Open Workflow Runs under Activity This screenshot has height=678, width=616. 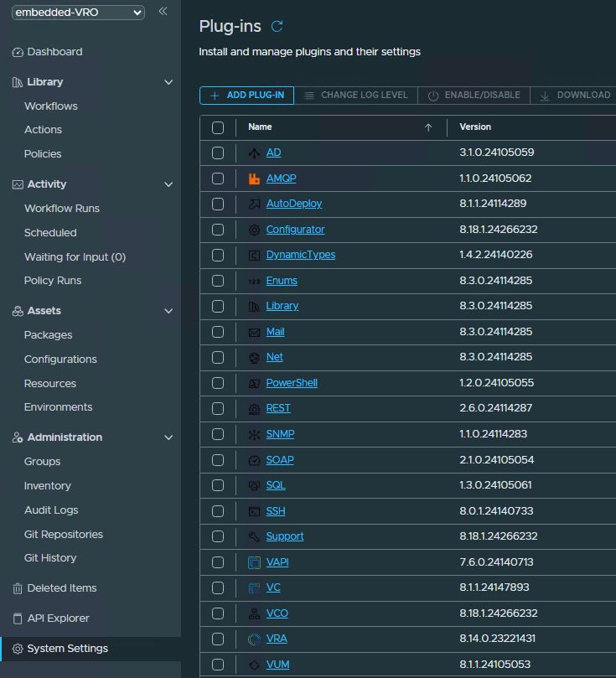tap(60, 208)
